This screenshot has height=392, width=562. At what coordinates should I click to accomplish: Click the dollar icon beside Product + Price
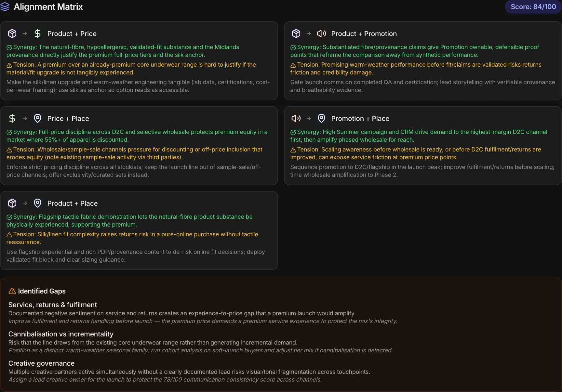pyautogui.click(x=38, y=33)
